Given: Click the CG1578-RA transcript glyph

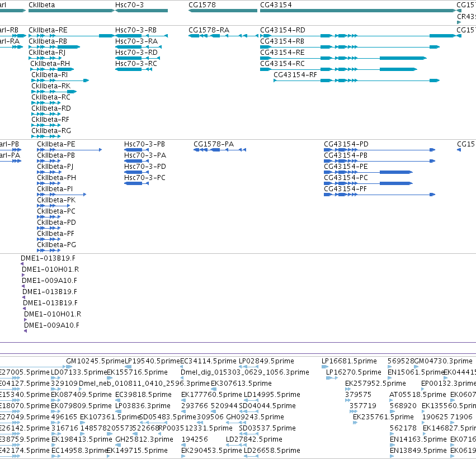Looking at the screenshot, I should (x=223, y=36).
